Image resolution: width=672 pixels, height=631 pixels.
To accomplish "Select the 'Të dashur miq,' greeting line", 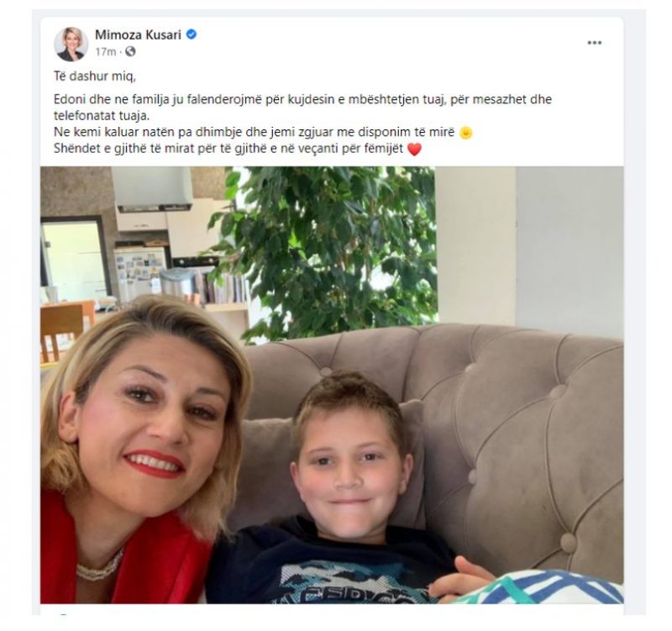I will click(95, 76).
